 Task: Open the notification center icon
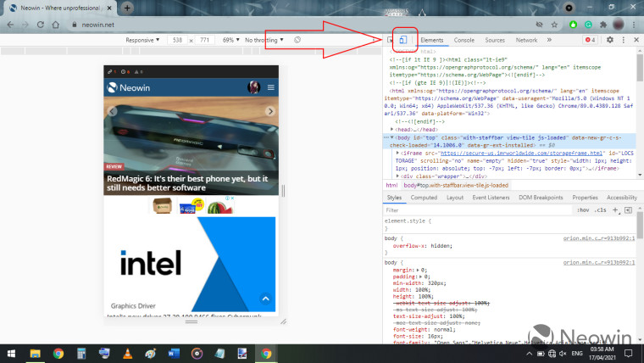(x=629, y=354)
